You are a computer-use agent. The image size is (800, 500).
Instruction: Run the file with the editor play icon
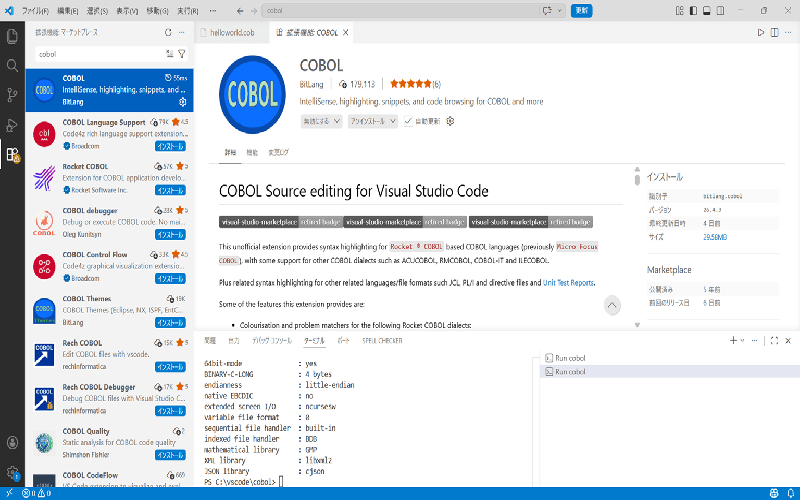click(760, 32)
